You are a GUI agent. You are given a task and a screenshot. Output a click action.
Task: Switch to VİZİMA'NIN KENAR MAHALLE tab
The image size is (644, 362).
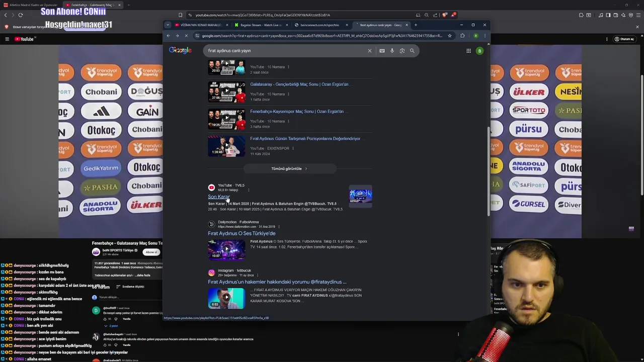(201, 25)
